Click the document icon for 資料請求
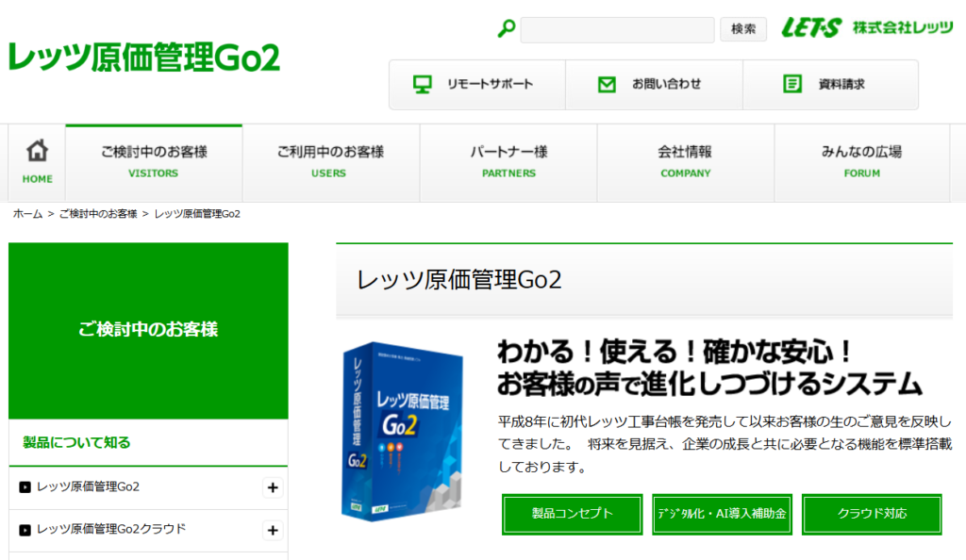 tap(792, 84)
